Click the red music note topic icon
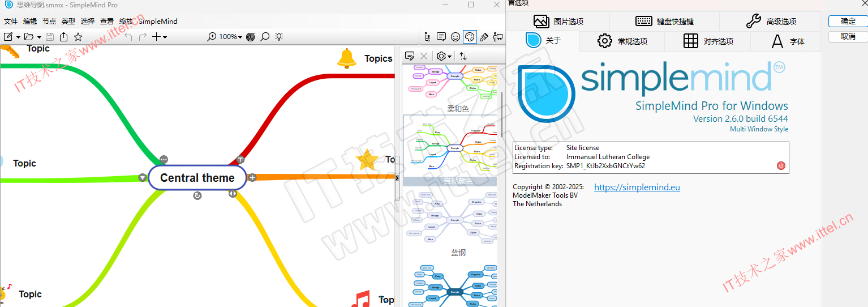 (360, 299)
